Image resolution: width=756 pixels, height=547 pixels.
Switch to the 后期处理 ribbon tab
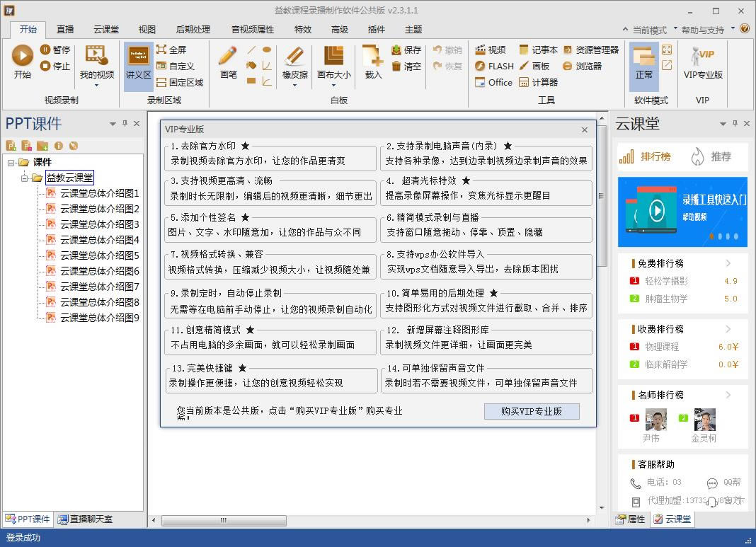[x=193, y=30]
